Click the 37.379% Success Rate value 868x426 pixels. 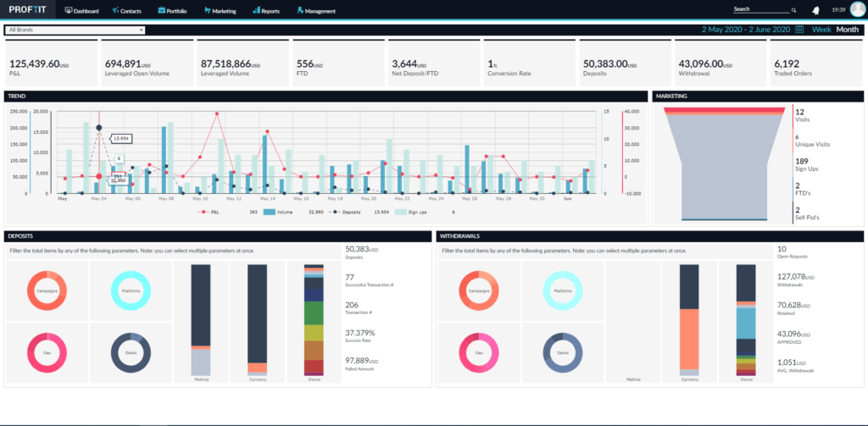point(359,333)
